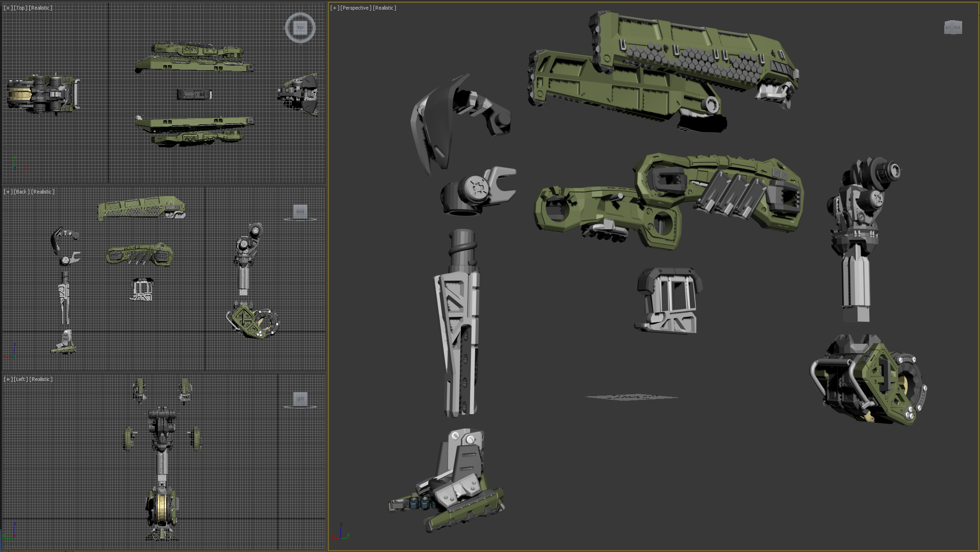Image resolution: width=980 pixels, height=552 pixels.
Task: Click the ViewCube in the Perspective viewport
Action: (953, 28)
